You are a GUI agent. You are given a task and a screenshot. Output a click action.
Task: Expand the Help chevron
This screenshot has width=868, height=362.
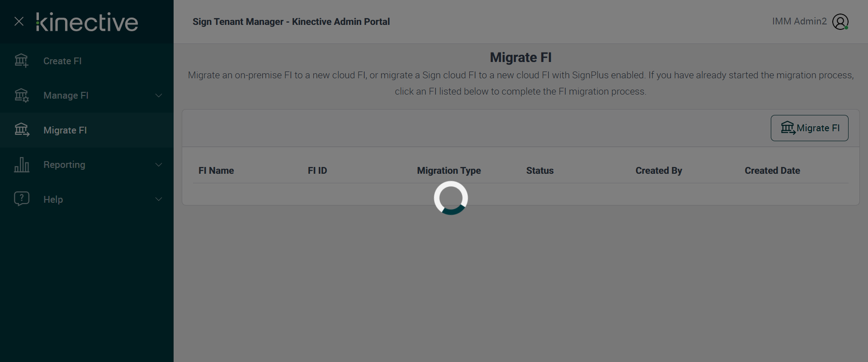pos(159,199)
